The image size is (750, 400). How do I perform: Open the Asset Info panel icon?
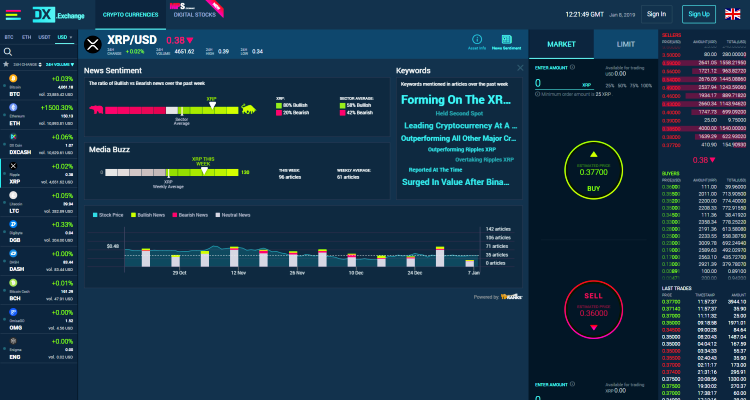click(477, 40)
